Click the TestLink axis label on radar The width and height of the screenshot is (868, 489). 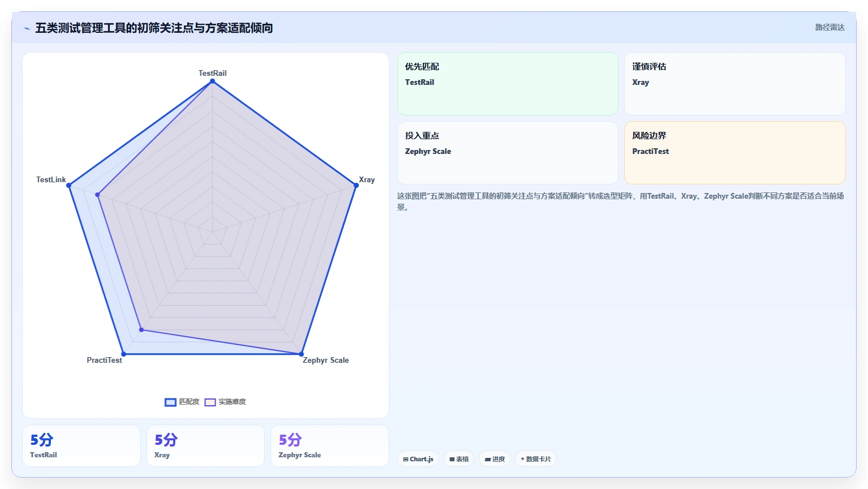51,179
